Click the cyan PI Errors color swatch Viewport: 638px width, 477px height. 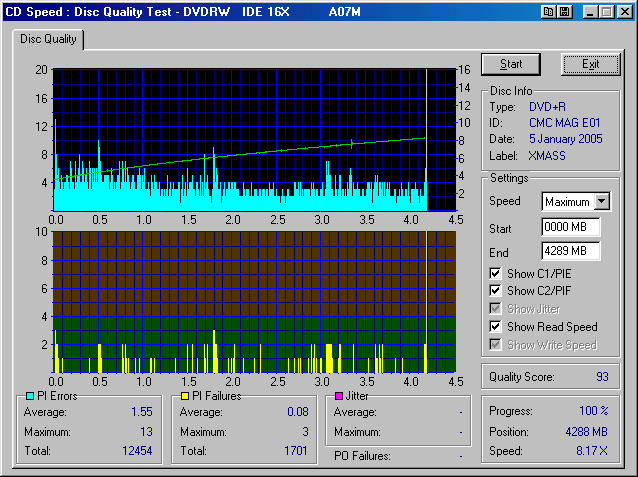tap(30, 396)
